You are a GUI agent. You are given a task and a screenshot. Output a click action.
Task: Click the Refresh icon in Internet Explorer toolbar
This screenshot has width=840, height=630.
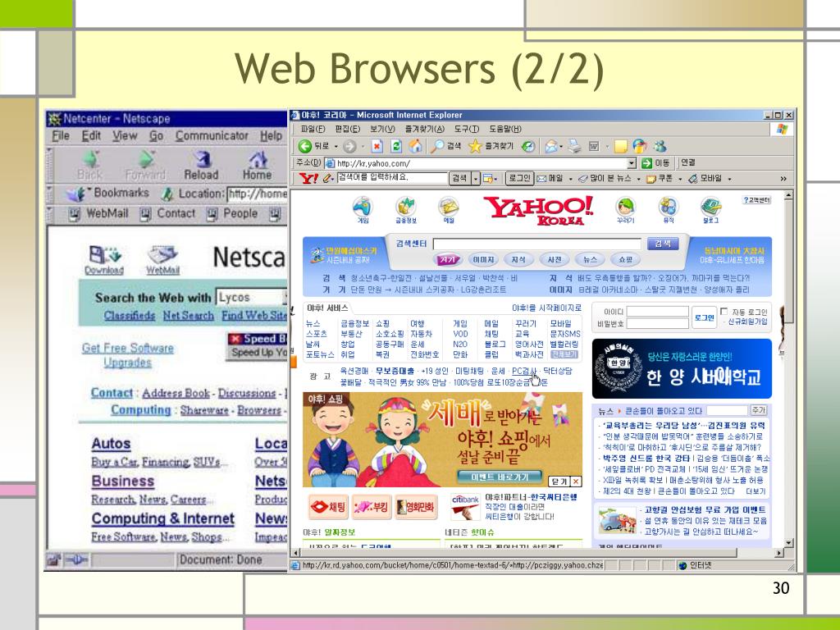(x=396, y=146)
